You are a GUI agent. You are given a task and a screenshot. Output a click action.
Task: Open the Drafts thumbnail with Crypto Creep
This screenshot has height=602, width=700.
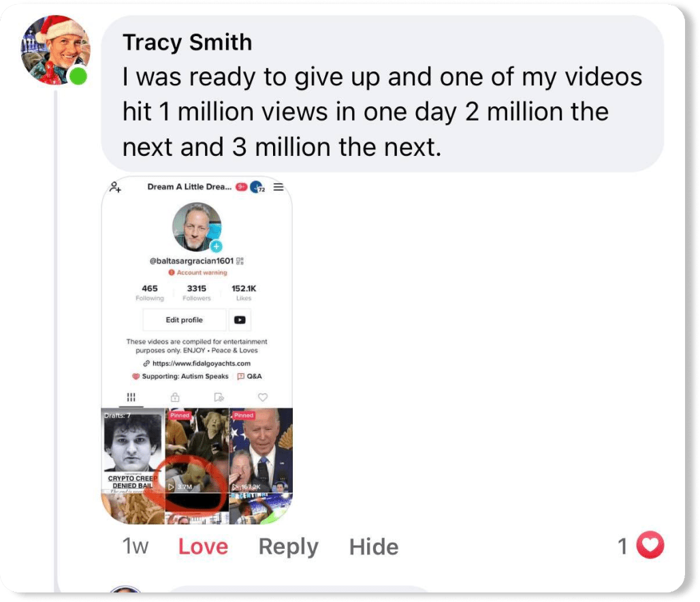(x=133, y=450)
